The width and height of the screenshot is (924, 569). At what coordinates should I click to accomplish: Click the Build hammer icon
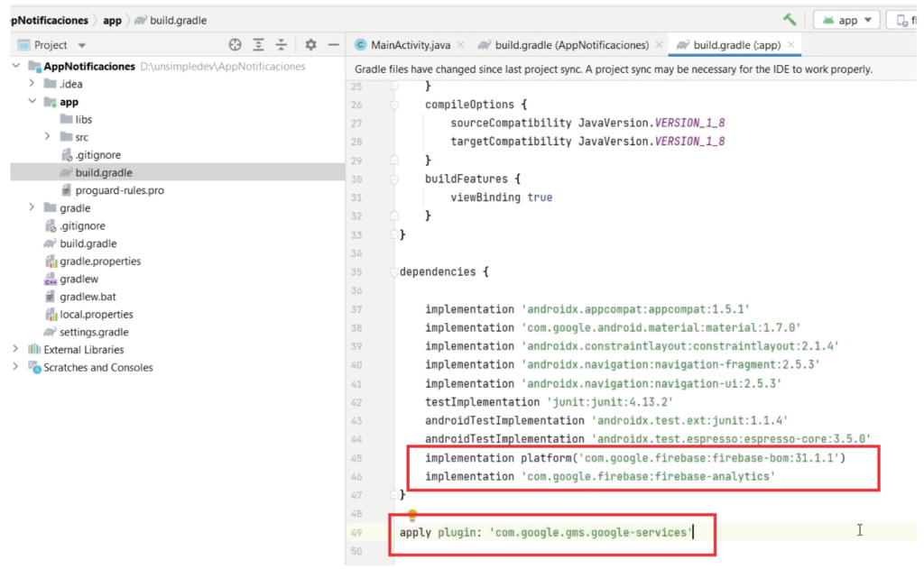(790, 19)
